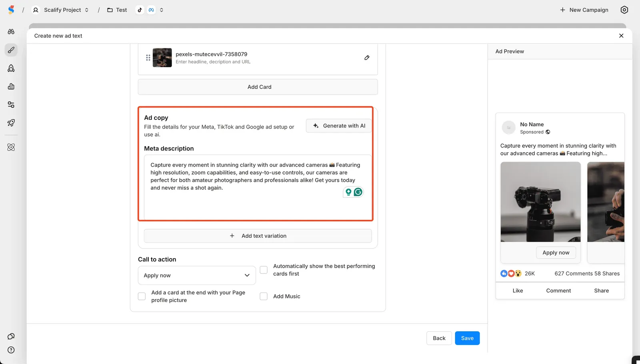
Task: Select the rocket launch icon in sidebar
Action: 11,123
